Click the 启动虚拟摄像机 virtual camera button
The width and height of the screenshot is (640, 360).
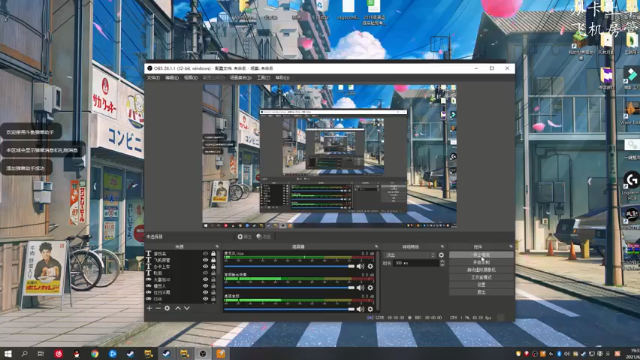click(x=481, y=270)
